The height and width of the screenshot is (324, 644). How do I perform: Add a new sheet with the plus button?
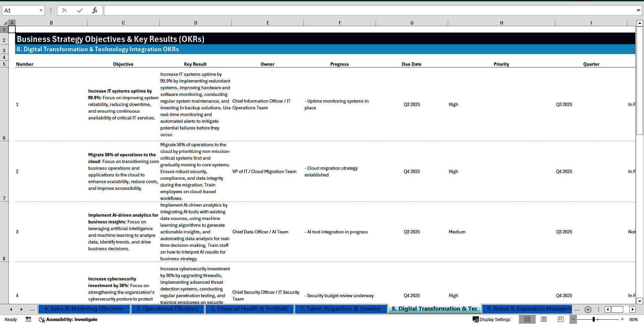[588, 309]
